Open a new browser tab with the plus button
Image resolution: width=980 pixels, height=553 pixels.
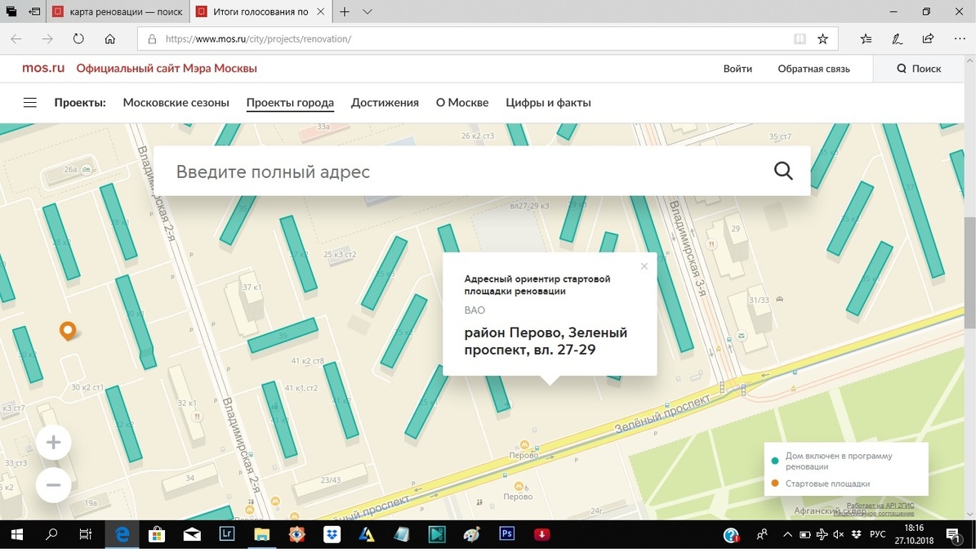click(345, 12)
